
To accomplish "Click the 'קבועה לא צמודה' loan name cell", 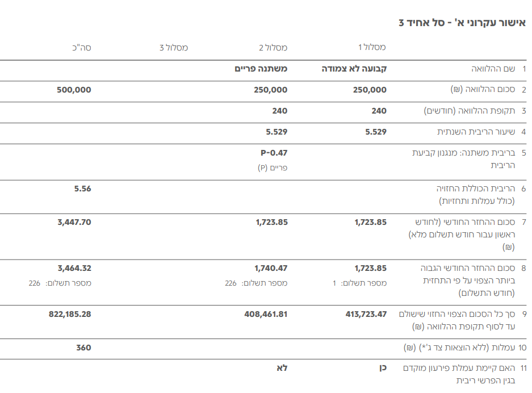I will tap(354, 69).
